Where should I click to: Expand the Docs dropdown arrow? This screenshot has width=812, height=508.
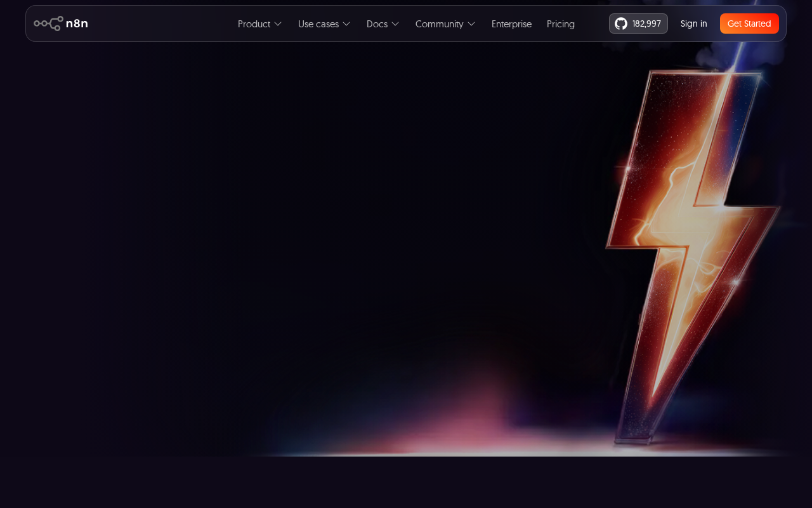coord(395,23)
